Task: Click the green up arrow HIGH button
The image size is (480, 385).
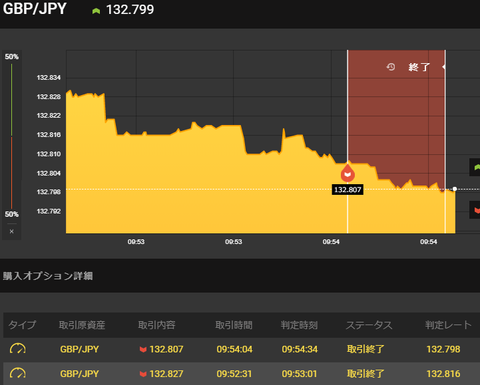Action: click(475, 167)
